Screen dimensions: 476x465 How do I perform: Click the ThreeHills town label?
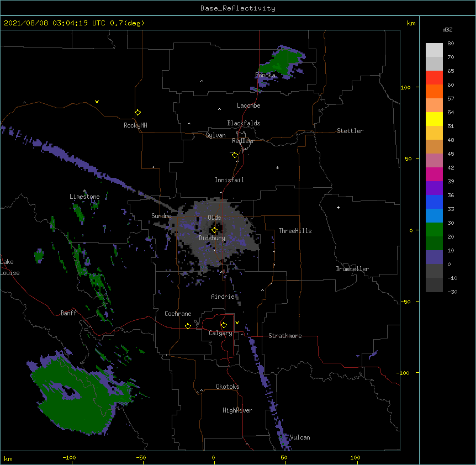coord(295,231)
